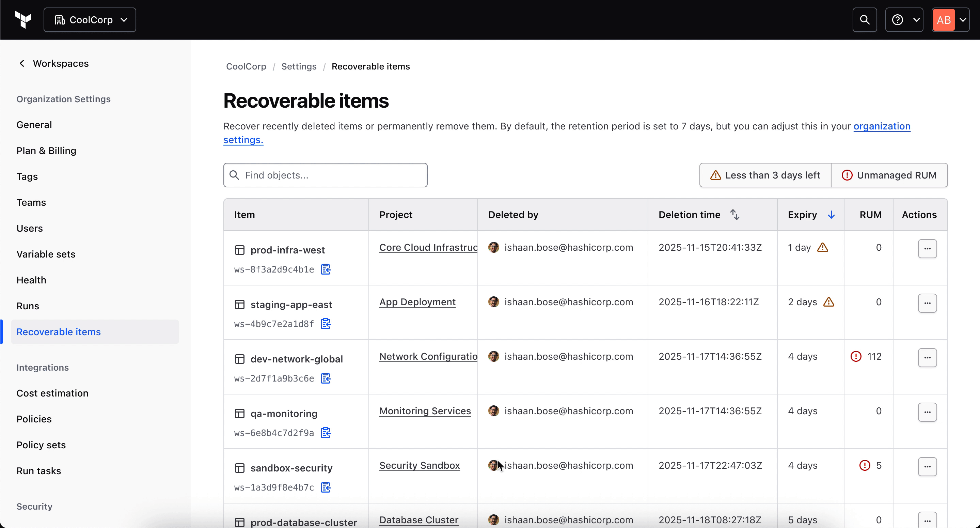Toggle the Unmanaged RUM filter
980x528 pixels.
(x=889, y=175)
